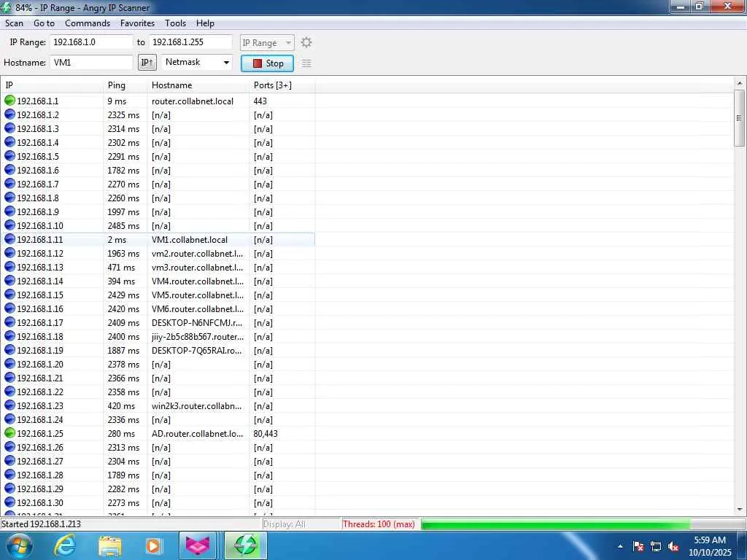Open the Scan menu
747x560 pixels.
15,23
